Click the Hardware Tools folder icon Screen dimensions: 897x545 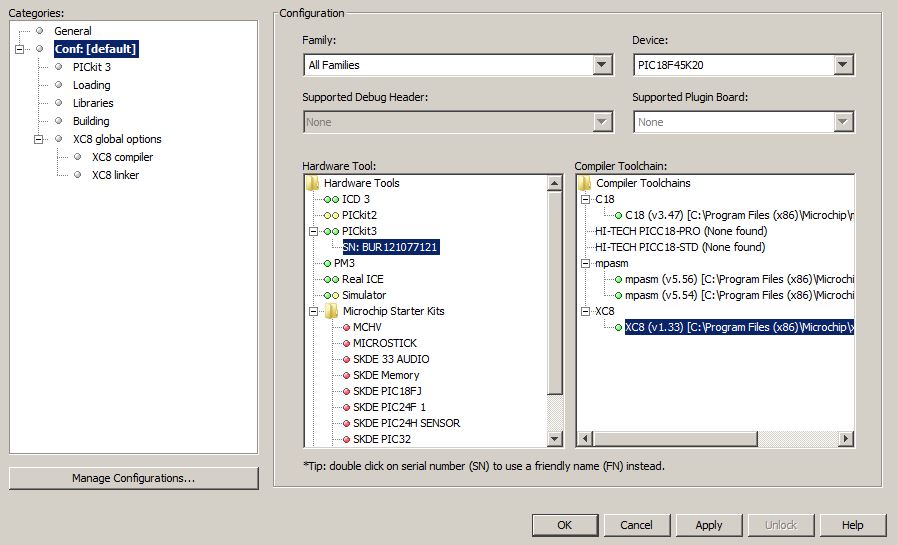click(x=312, y=183)
